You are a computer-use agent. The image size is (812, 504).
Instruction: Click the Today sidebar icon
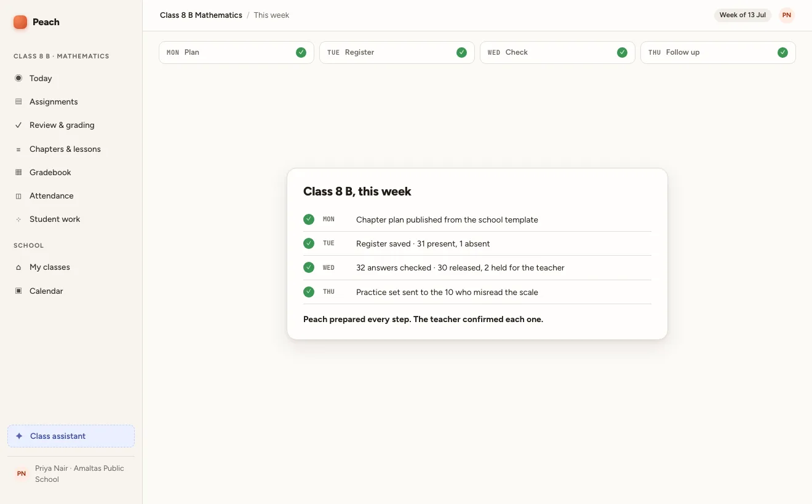pos(18,78)
